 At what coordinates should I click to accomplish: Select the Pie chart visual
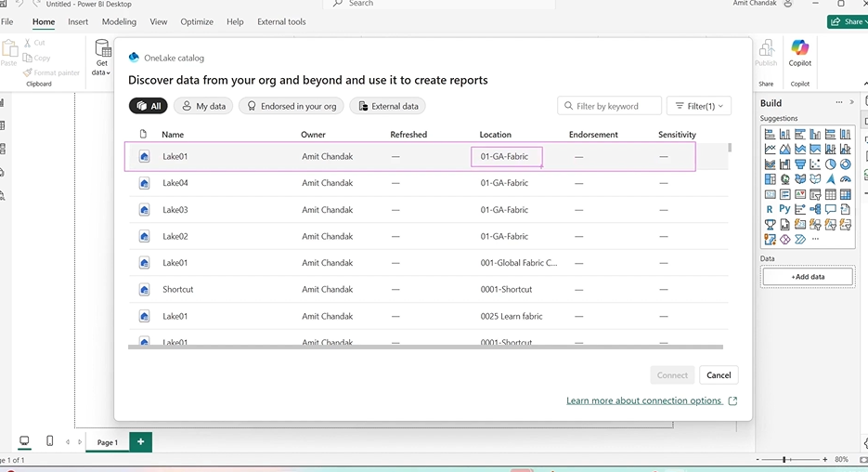(830, 164)
